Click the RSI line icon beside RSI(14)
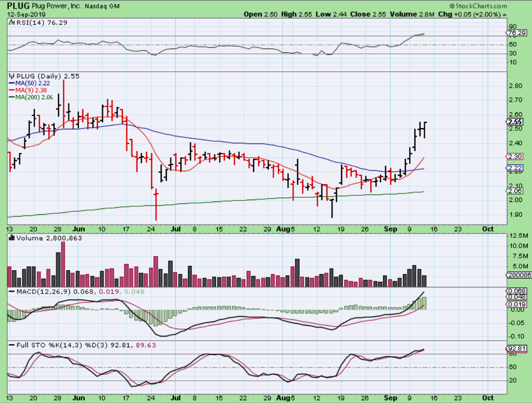The image size is (532, 403). tap(12, 23)
